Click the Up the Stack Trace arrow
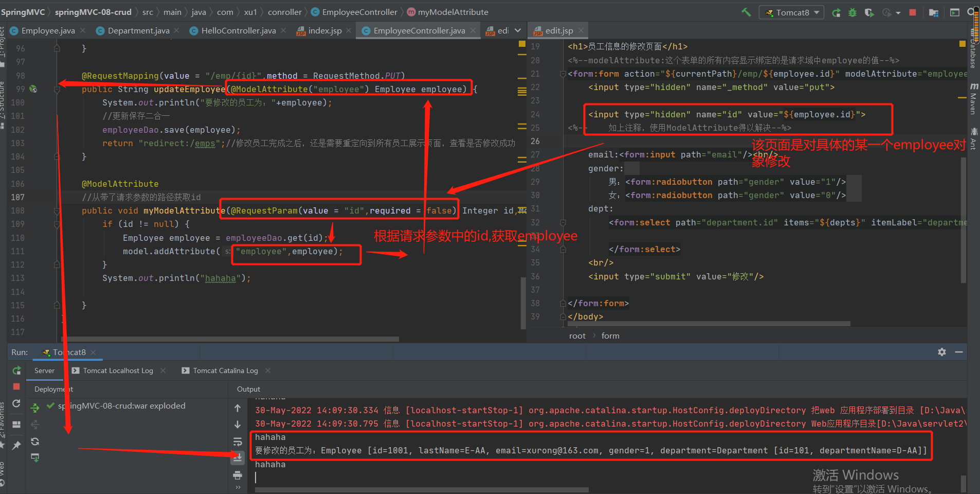Viewport: 980px width, 494px height. 238,408
